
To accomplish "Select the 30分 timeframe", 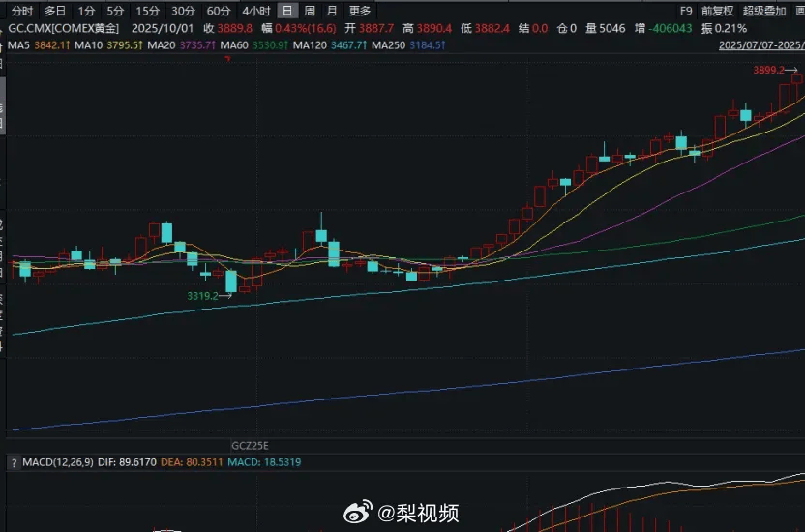I will [183, 11].
